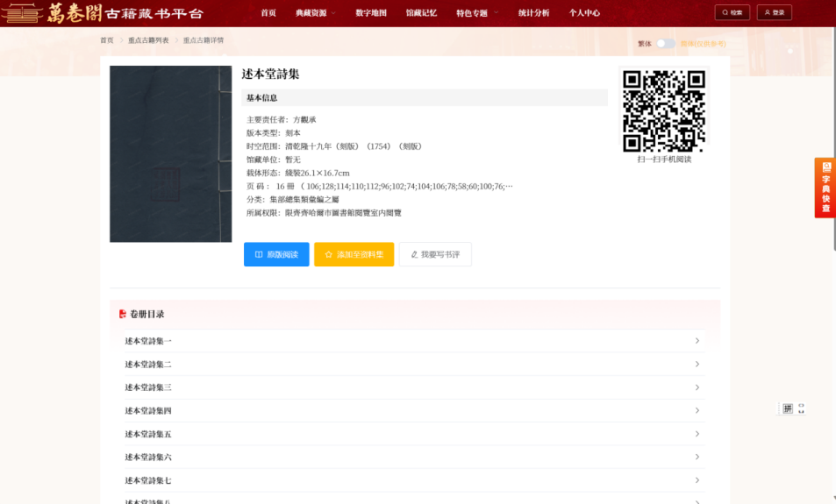Go to 重点古籍列表 in the breadcrumb
Viewport: 836px width, 504px height.
[148, 40]
